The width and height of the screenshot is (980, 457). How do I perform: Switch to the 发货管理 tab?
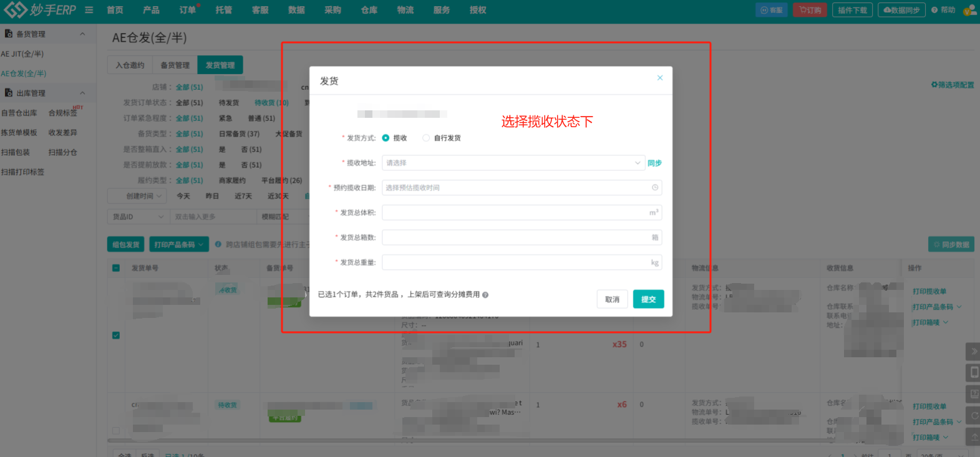220,65
